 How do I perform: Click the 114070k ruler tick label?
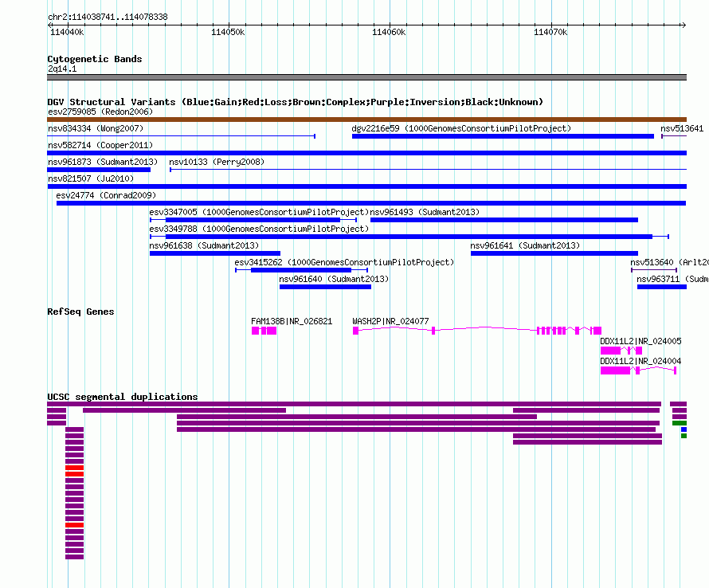click(x=550, y=32)
